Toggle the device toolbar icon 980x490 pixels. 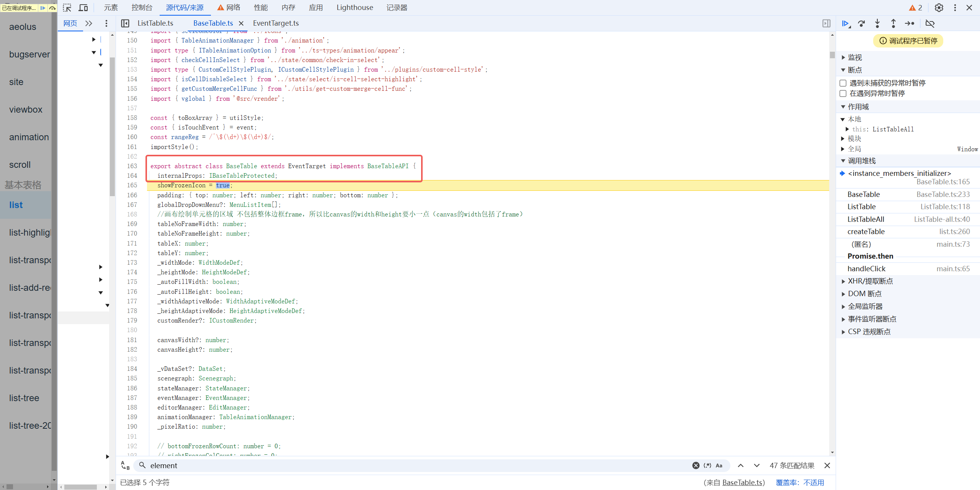[x=83, y=8]
